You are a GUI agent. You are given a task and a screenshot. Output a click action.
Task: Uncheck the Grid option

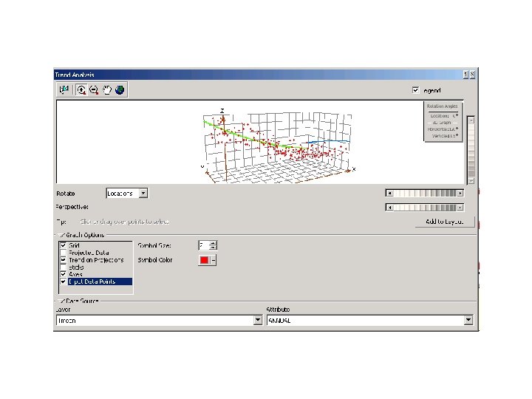[63, 245]
